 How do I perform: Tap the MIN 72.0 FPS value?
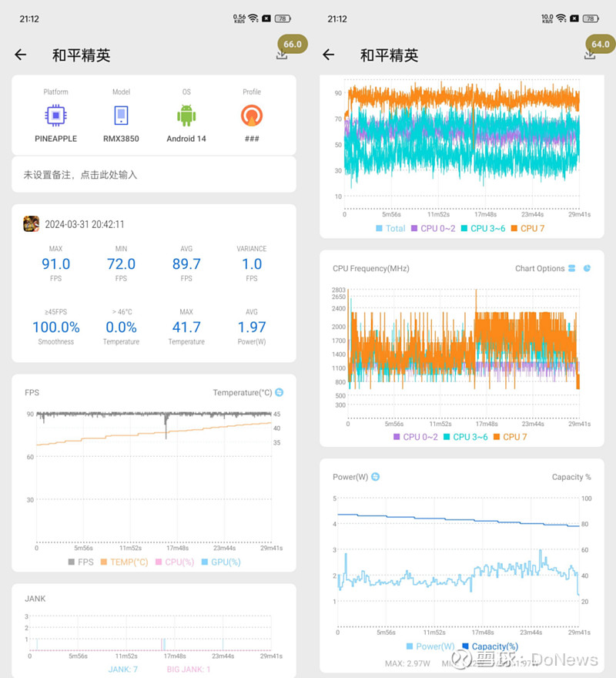pos(121,263)
